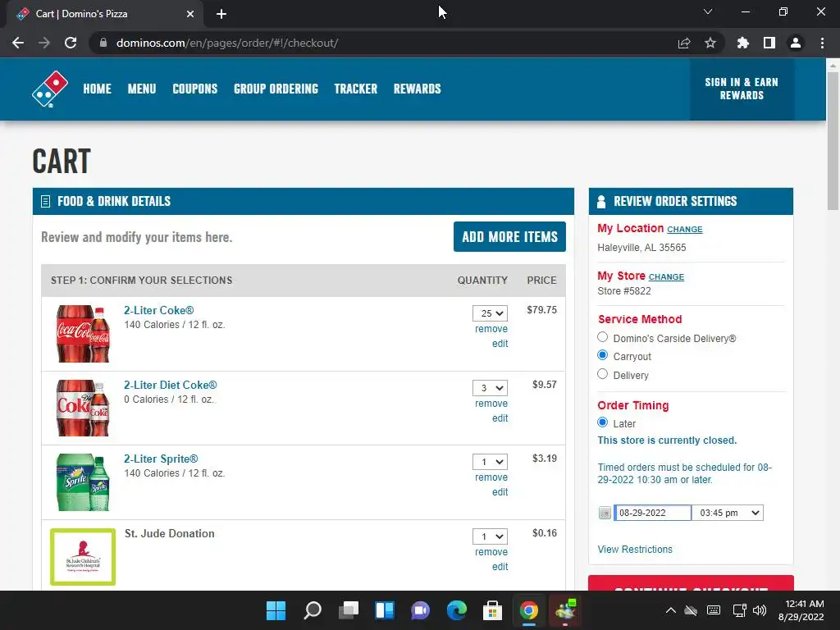Open quantity dropdown for 2-Liter Sprite
The width and height of the screenshot is (840, 630).
490,462
